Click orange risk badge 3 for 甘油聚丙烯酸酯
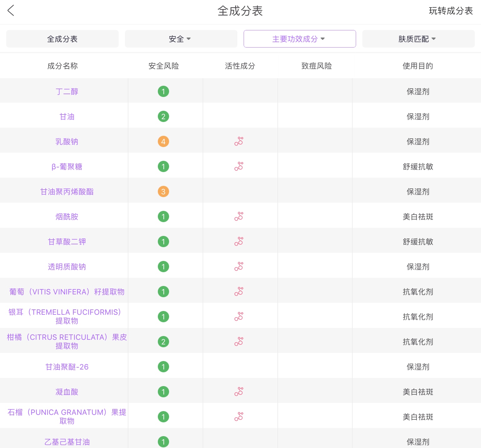The width and height of the screenshot is (481, 448). coord(163,191)
